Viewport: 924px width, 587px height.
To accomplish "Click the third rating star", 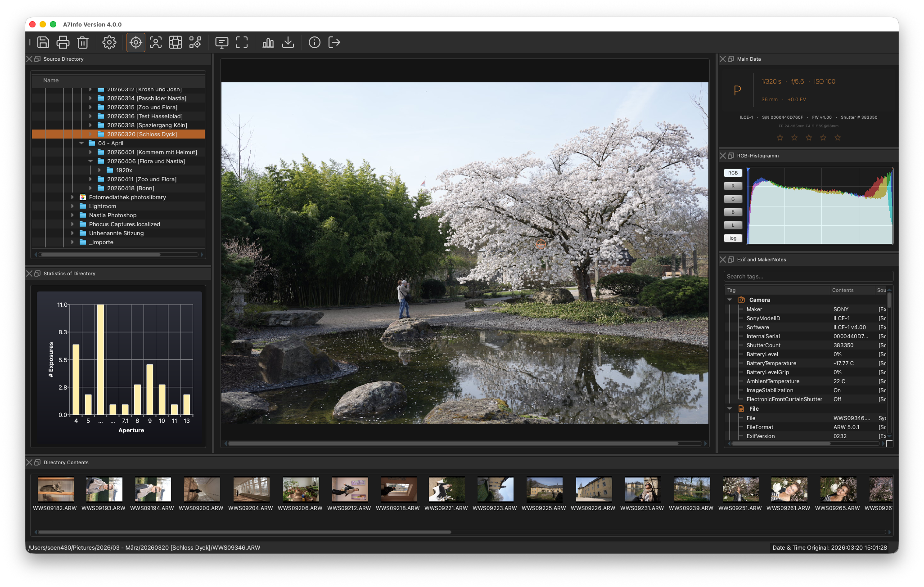I will 809,138.
